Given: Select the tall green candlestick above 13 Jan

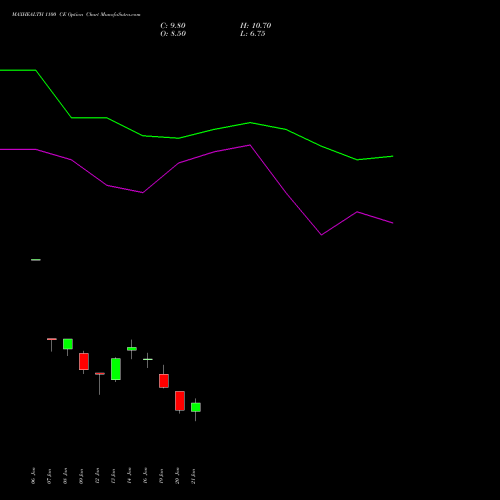Looking at the screenshot, I should point(116,369).
